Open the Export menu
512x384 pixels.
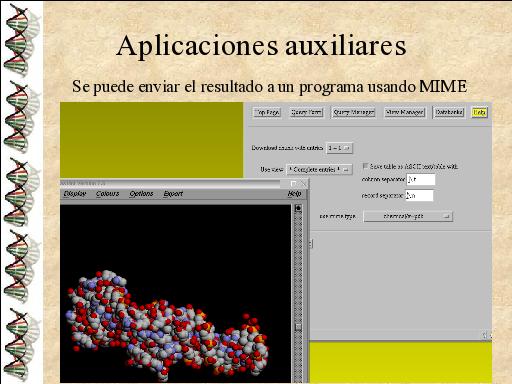[x=173, y=194]
